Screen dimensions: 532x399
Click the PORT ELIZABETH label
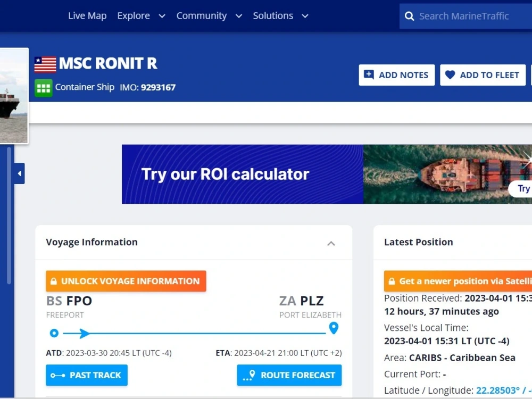click(311, 315)
